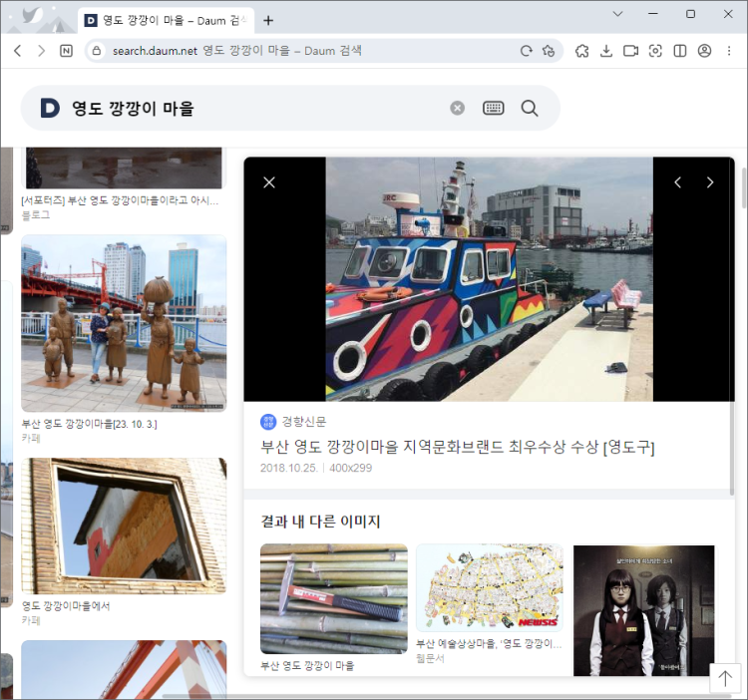Click the search magnifier button

point(530,108)
